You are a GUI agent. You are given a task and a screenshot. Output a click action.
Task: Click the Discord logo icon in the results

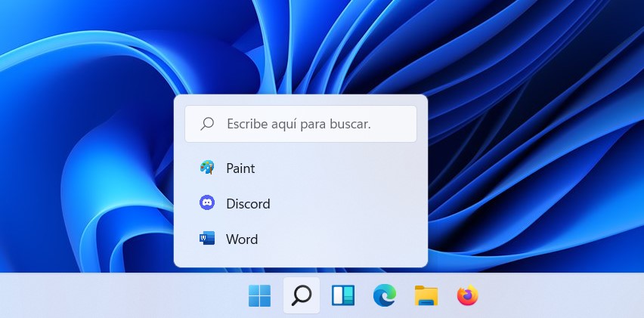tap(206, 203)
